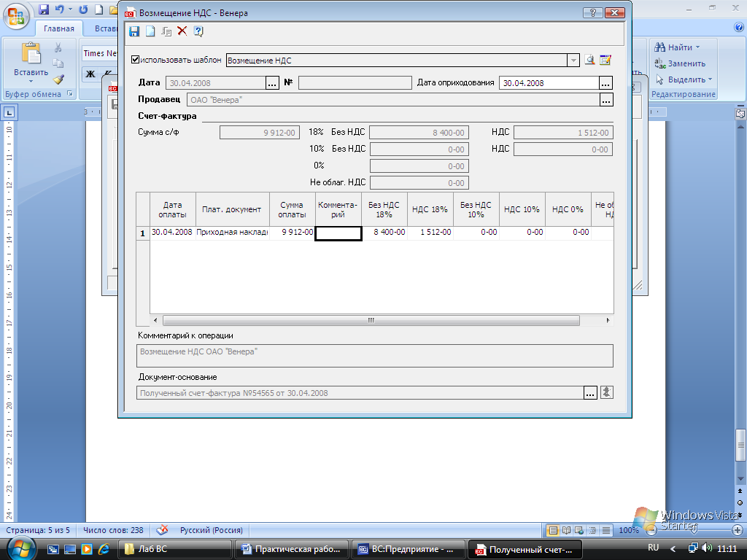Click the Cut scissors icon in Word ribbon

click(58, 47)
